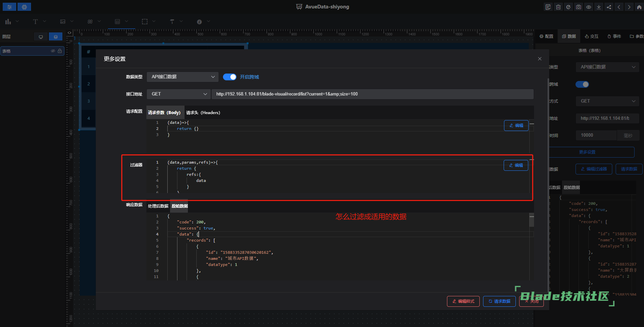Switch layer panel to monitor view icon
The image size is (644, 327).
(41, 37)
